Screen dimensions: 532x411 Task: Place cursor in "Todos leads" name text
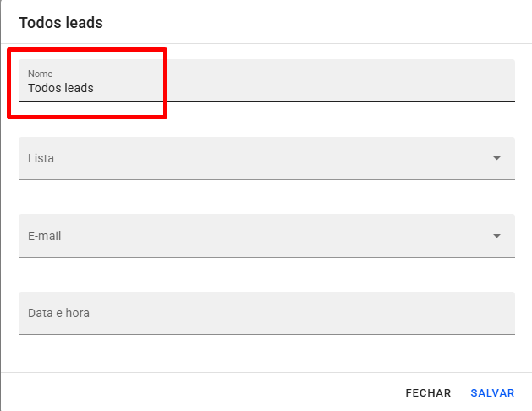tap(60, 88)
